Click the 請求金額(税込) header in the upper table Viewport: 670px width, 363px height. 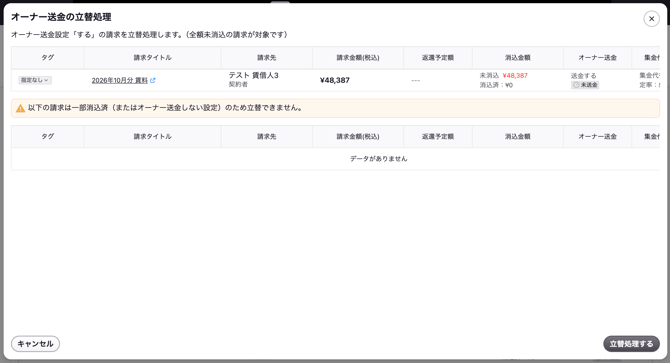(x=358, y=58)
